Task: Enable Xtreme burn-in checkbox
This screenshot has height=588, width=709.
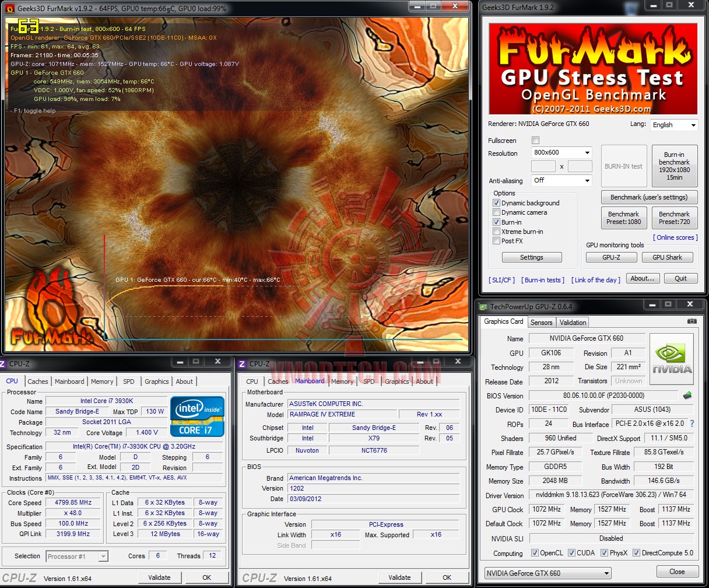Action: coord(497,232)
